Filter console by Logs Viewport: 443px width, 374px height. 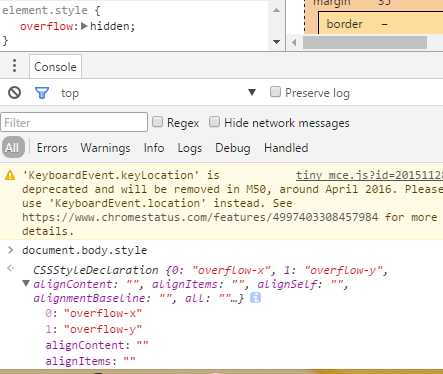pyautogui.click(x=189, y=148)
